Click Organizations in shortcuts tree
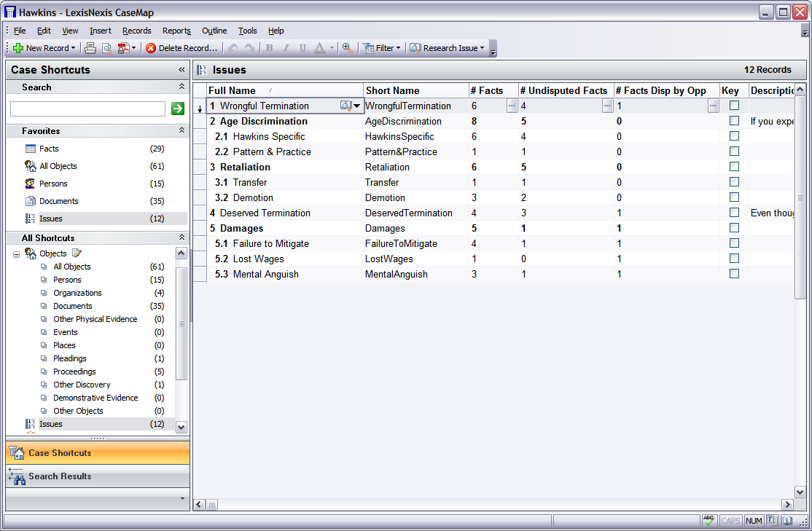 click(x=77, y=293)
